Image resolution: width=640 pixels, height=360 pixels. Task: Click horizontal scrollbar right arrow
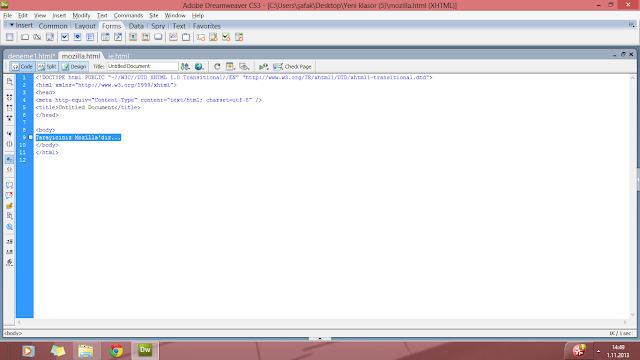point(624,322)
